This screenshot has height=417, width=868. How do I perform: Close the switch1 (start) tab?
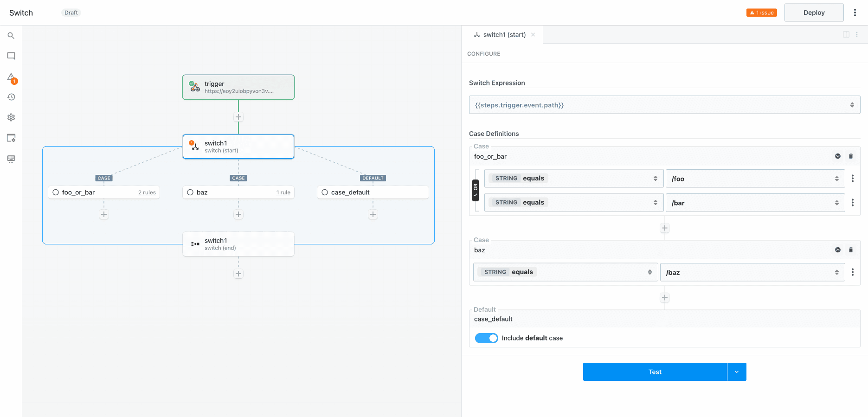point(533,34)
